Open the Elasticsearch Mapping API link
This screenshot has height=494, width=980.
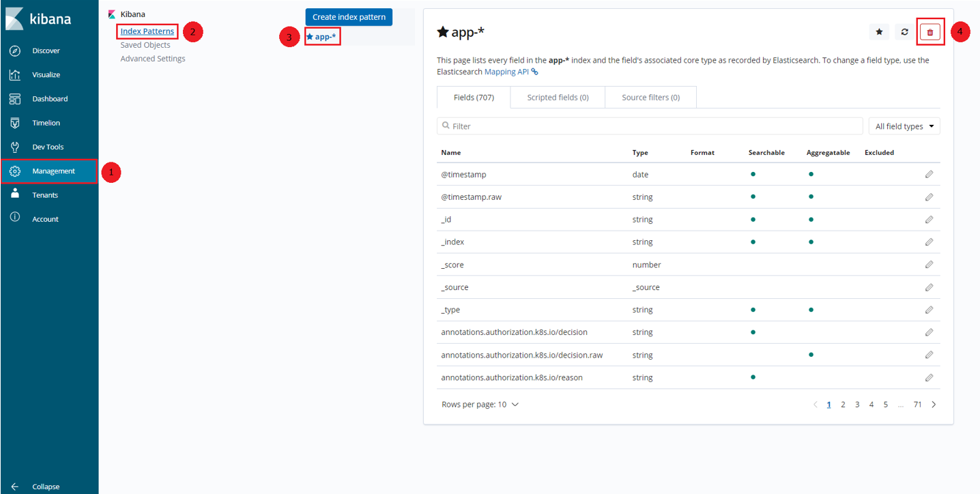511,72
